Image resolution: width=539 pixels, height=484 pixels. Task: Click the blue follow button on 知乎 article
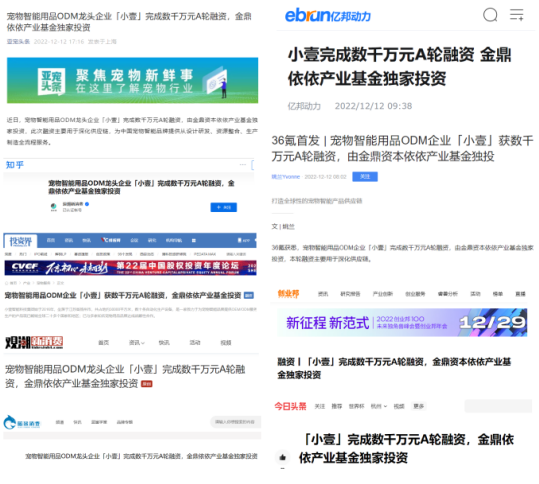click(x=223, y=207)
